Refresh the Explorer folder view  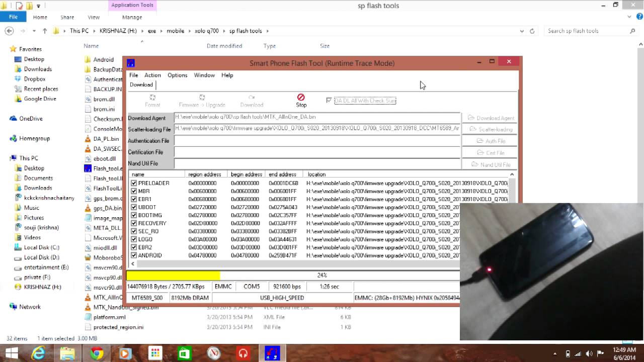pyautogui.click(x=532, y=31)
